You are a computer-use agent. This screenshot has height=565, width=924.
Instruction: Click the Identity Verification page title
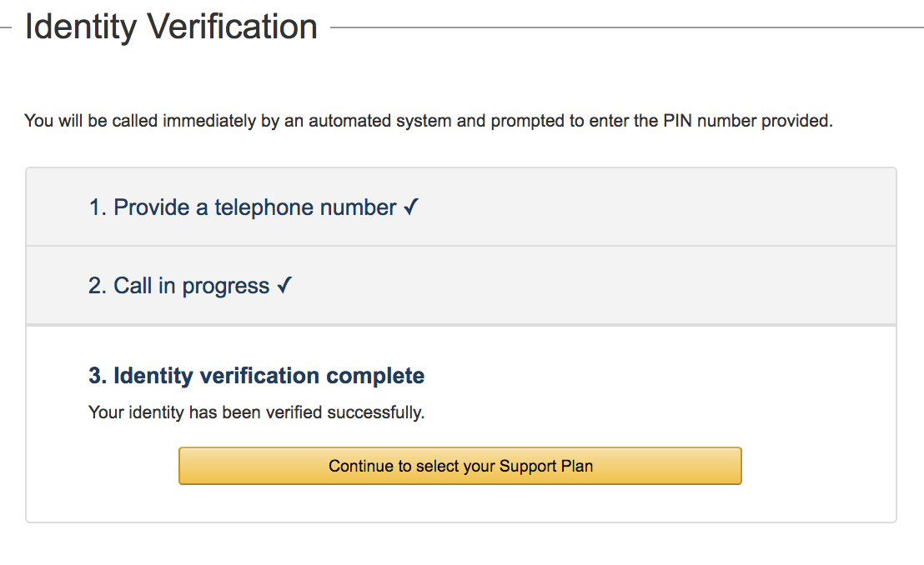click(x=171, y=27)
